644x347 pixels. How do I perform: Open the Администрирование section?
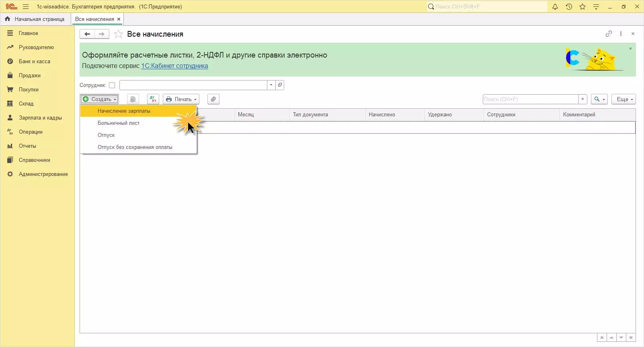(43, 174)
